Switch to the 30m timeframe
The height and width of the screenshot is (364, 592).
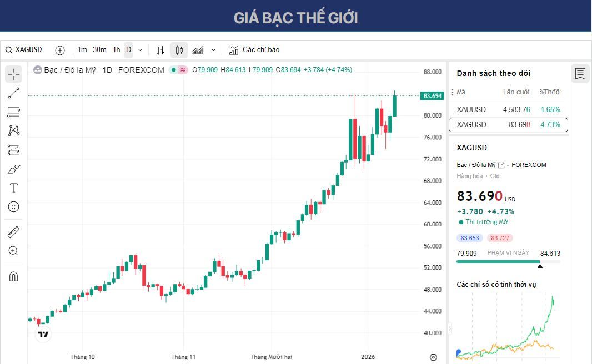click(99, 49)
